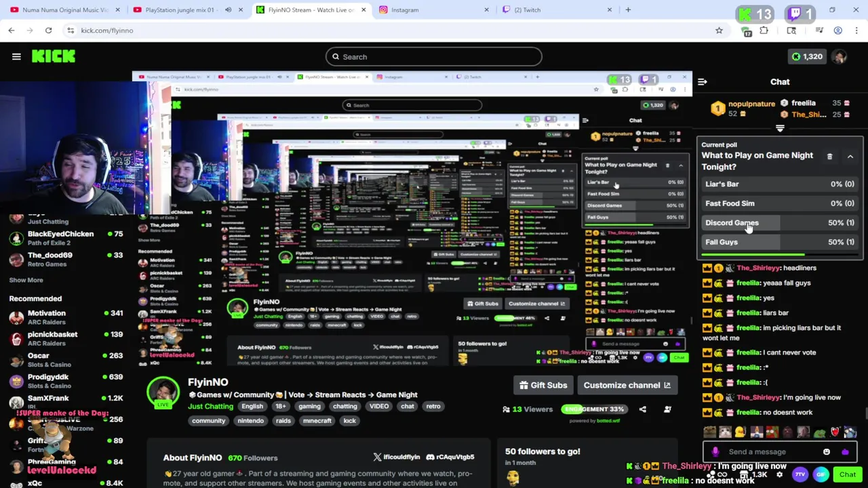This screenshot has height=488, width=868.
Task: Open SamXFrank recommended channel
Action: click(66, 402)
